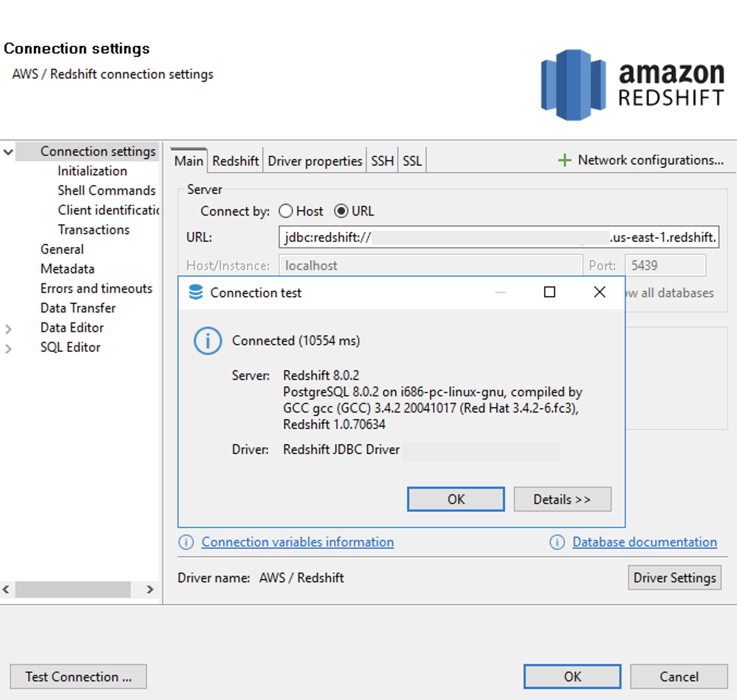Click the sidebar scroll left arrow
This screenshot has width=737, height=700.
[6, 590]
